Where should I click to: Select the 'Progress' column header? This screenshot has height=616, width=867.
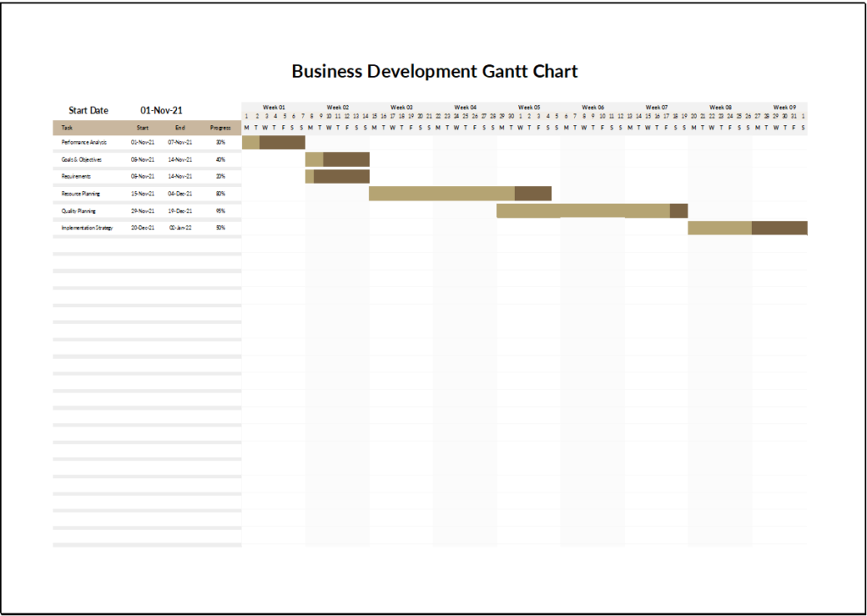220,128
